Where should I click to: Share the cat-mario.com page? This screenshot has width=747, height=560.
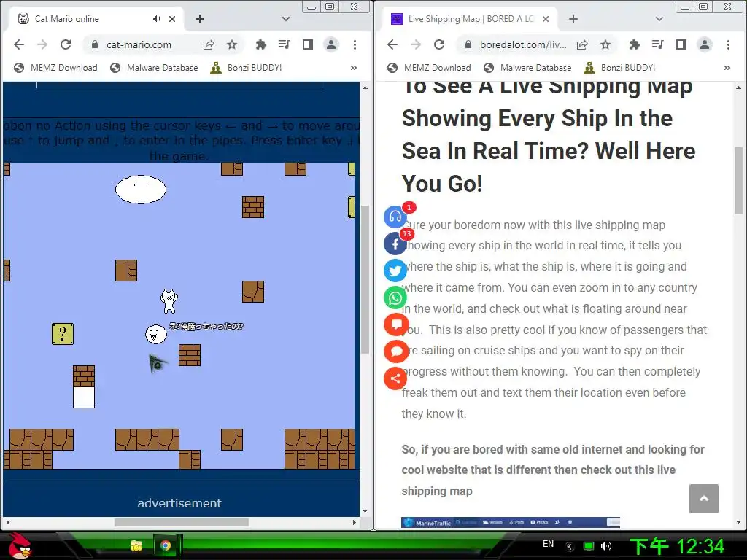[x=209, y=44]
